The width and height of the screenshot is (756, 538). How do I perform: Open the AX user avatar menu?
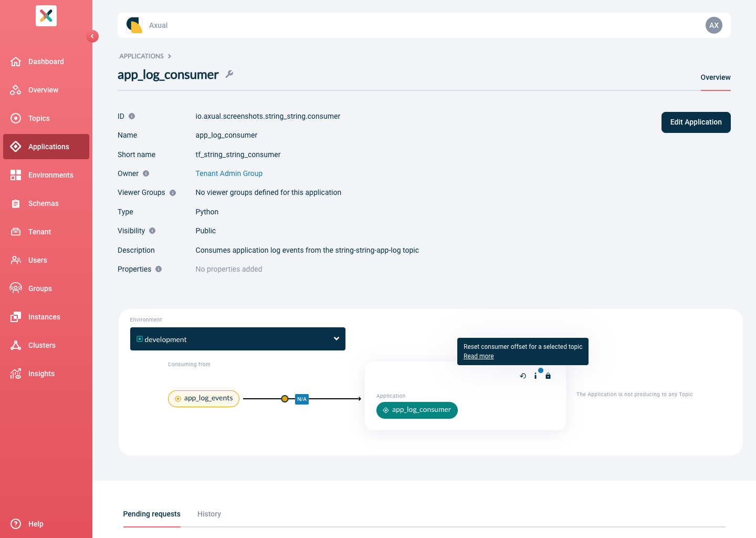click(x=714, y=25)
